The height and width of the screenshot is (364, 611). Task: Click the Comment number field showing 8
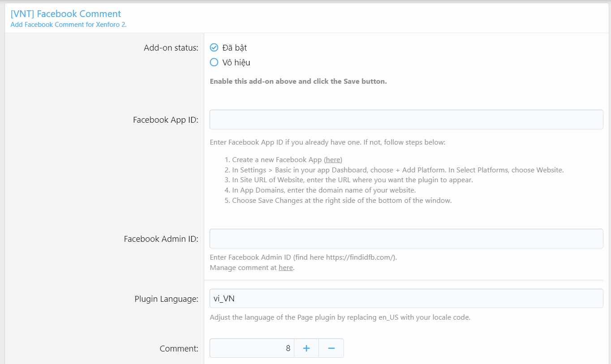pyautogui.click(x=252, y=348)
